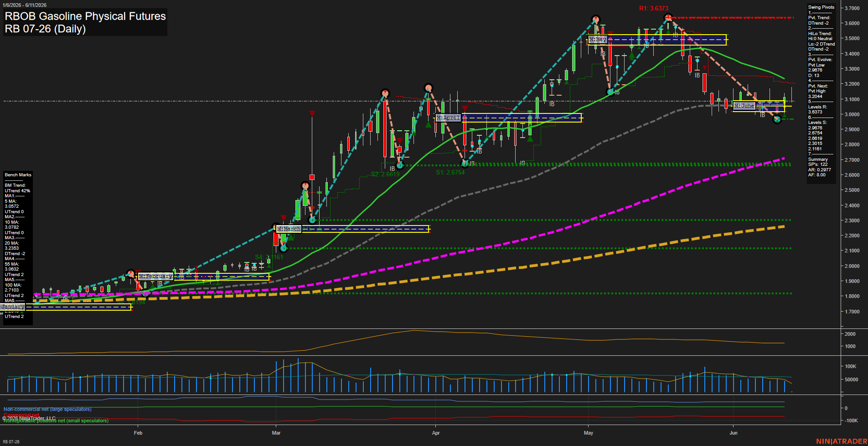Click the AR: 0.2977 summary value

pos(820,170)
